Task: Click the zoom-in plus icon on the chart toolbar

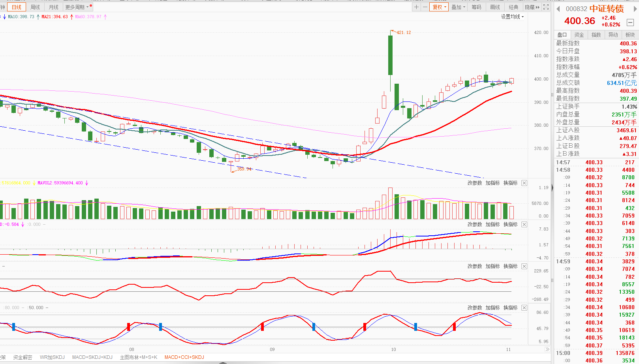Action: point(416,7)
